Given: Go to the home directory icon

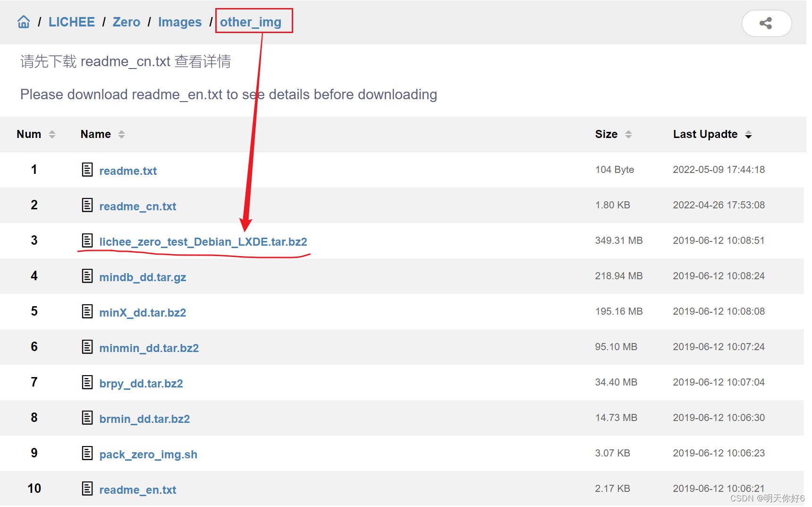Looking at the screenshot, I should 24,22.
